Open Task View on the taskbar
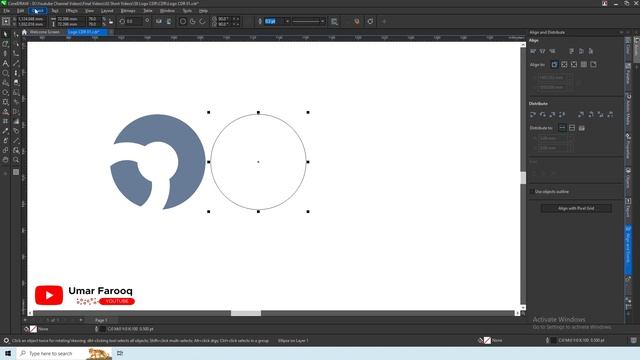 click(120, 353)
